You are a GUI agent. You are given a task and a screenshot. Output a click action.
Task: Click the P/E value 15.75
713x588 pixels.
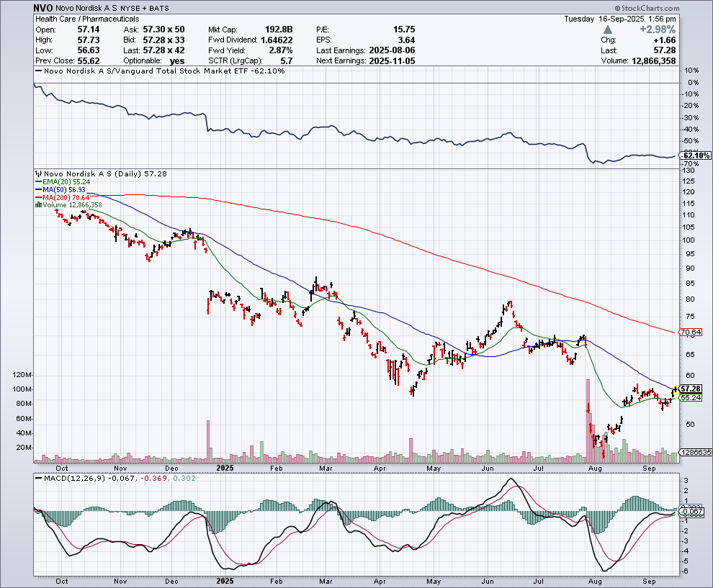tap(404, 29)
